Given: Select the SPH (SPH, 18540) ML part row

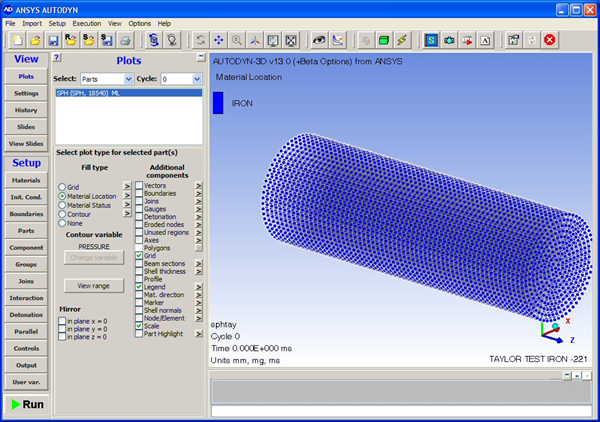Looking at the screenshot, I should point(129,93).
